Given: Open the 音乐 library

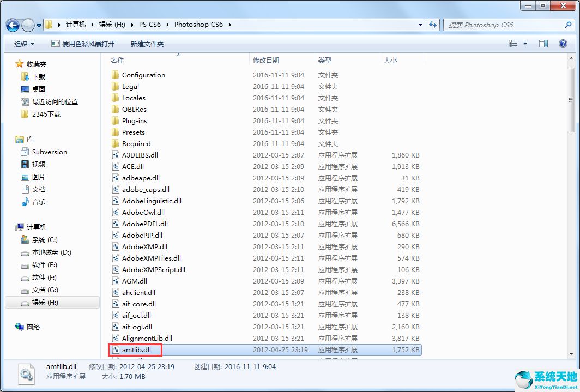Looking at the screenshot, I should (39, 202).
